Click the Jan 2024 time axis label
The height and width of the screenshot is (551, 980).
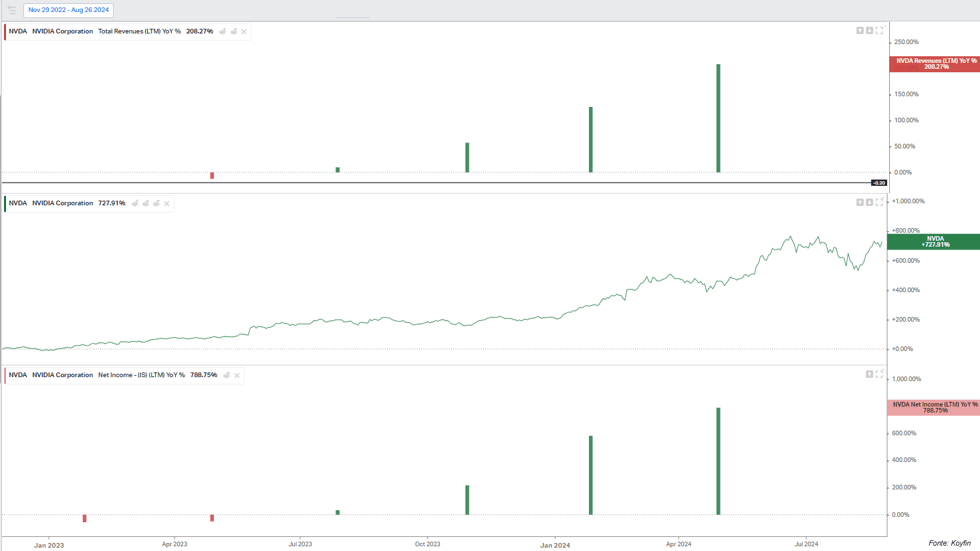[x=555, y=545]
